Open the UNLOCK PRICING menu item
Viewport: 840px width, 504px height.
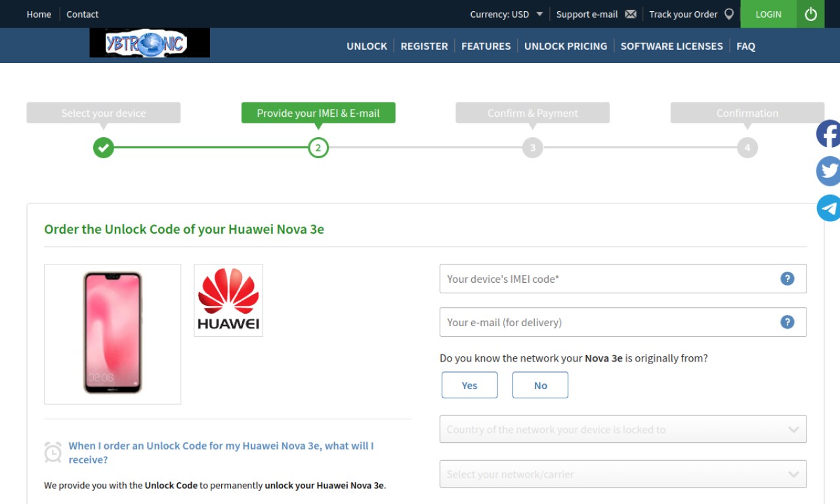(x=566, y=46)
